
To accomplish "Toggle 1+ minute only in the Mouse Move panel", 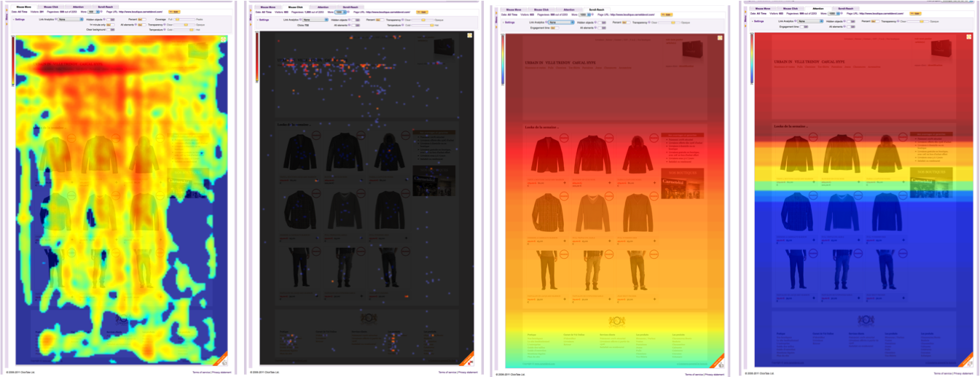I will (111, 25).
